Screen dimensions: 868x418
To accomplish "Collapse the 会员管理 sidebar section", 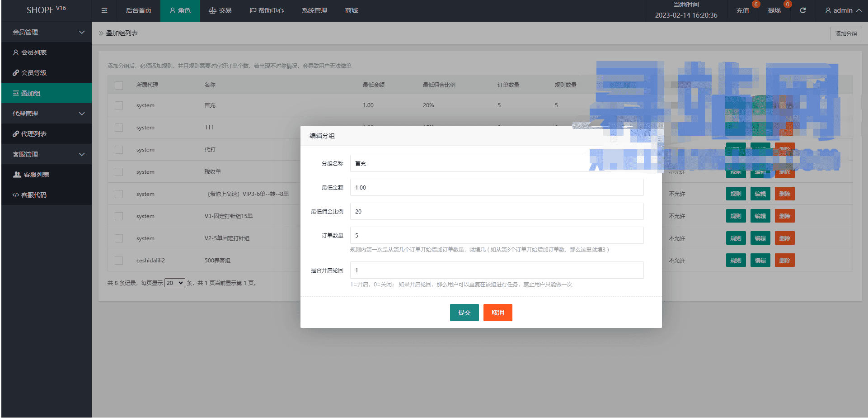I will point(47,32).
